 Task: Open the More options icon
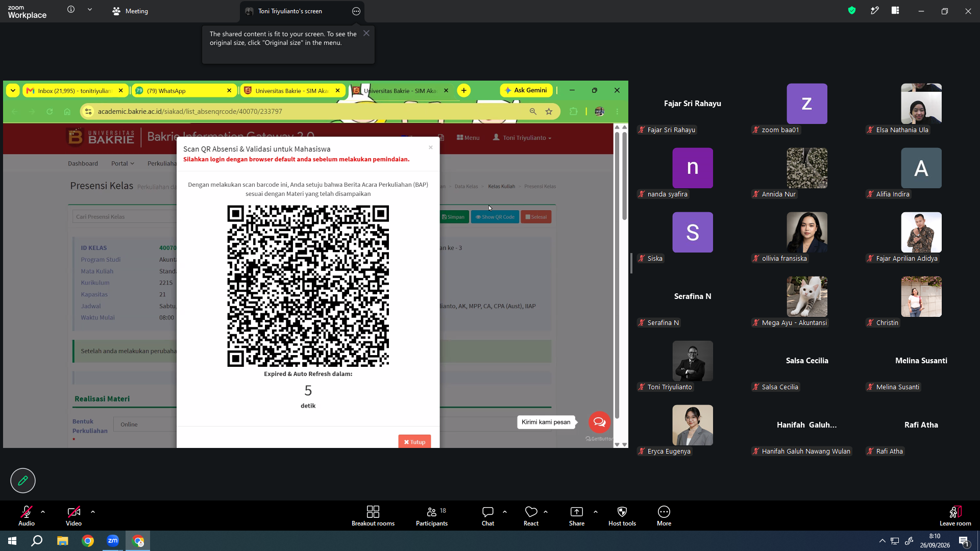click(664, 512)
